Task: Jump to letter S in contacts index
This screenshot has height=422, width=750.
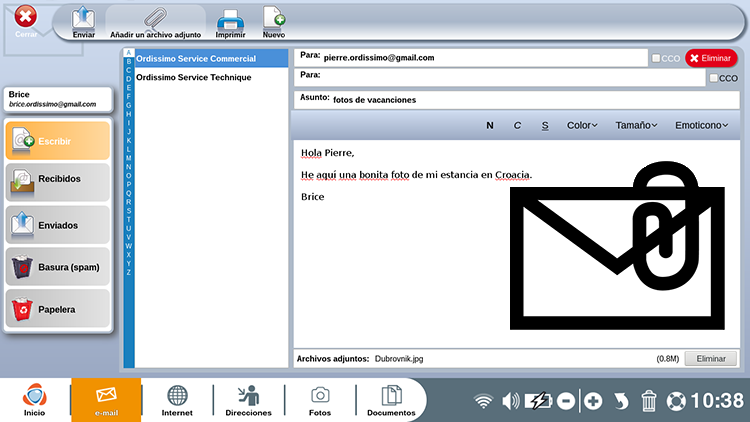Action: click(128, 211)
